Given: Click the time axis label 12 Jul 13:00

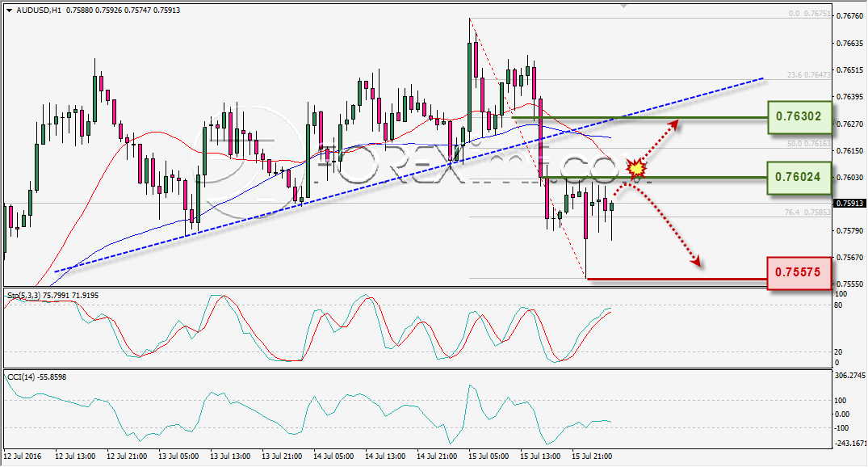Looking at the screenshot, I should coord(75,456).
